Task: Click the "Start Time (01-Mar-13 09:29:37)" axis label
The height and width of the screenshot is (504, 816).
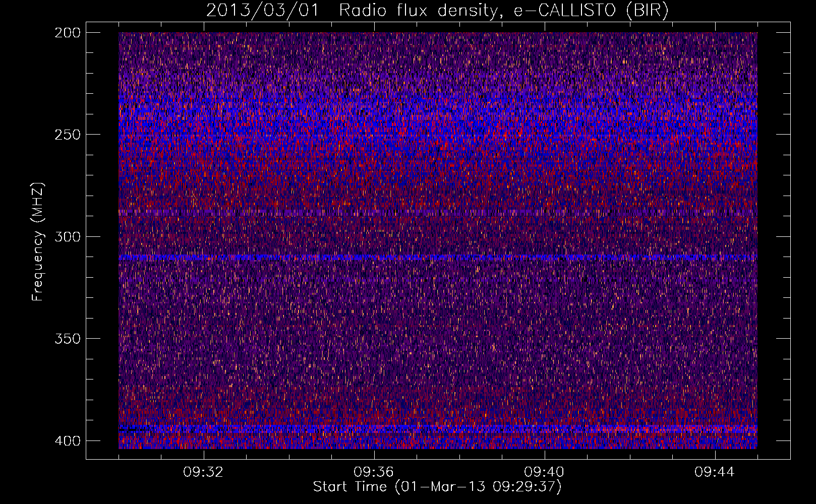Action: click(437, 487)
